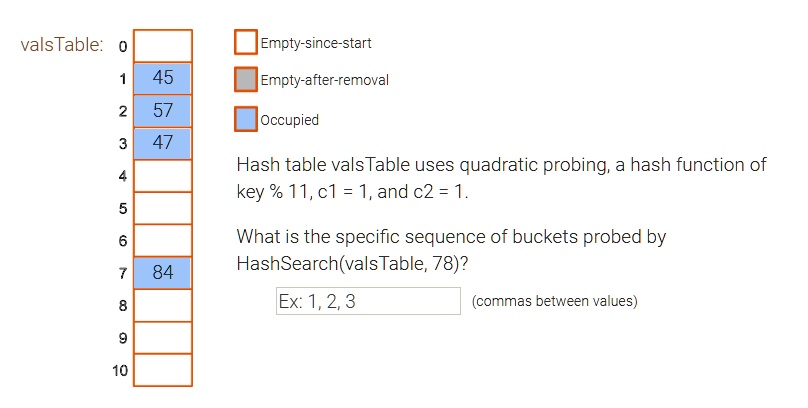Click the gray Empty-after-removal legend swatch
Image resolution: width=808 pixels, height=408 pixels.
tap(245, 80)
